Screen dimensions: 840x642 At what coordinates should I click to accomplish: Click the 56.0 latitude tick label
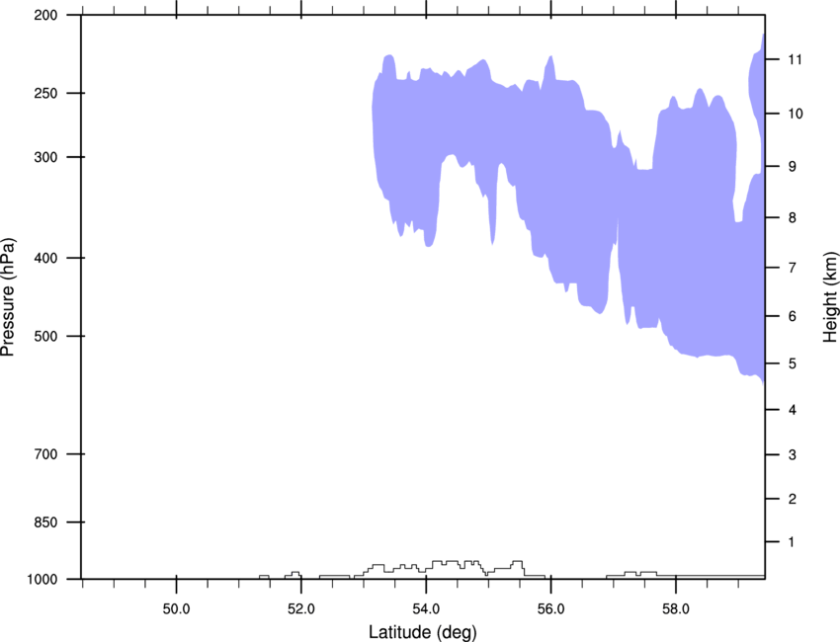pos(550,609)
